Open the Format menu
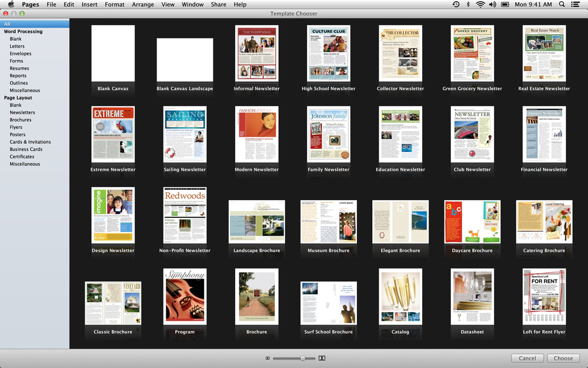 tap(115, 5)
